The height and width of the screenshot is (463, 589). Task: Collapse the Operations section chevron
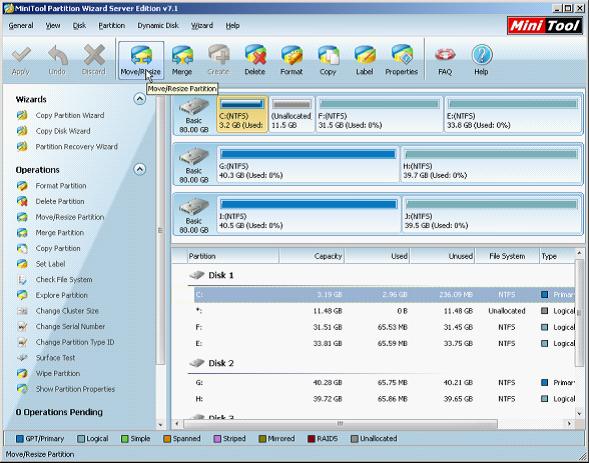(x=140, y=169)
